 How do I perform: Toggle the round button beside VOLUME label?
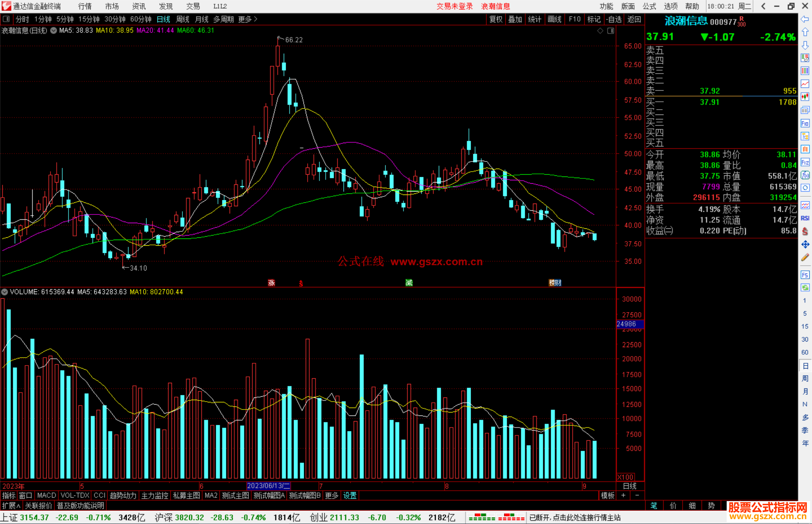pos(5,292)
